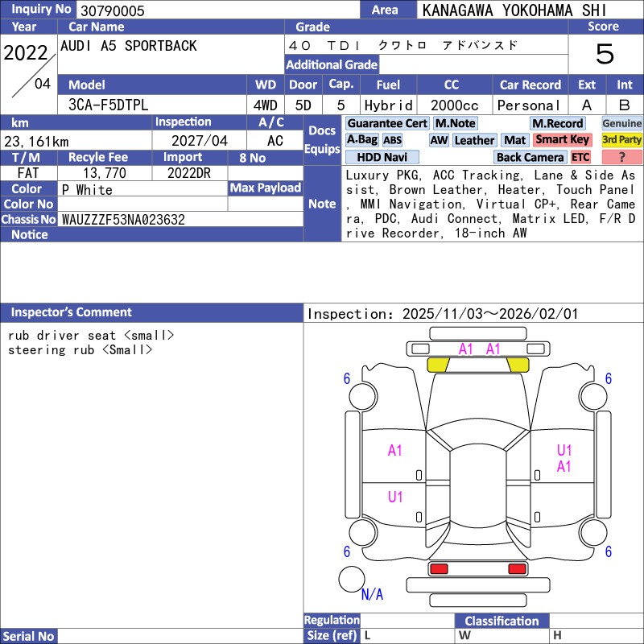This screenshot has width=644, height=644.
Task: Select the AW equipment badge
Action: pyautogui.click(x=439, y=140)
